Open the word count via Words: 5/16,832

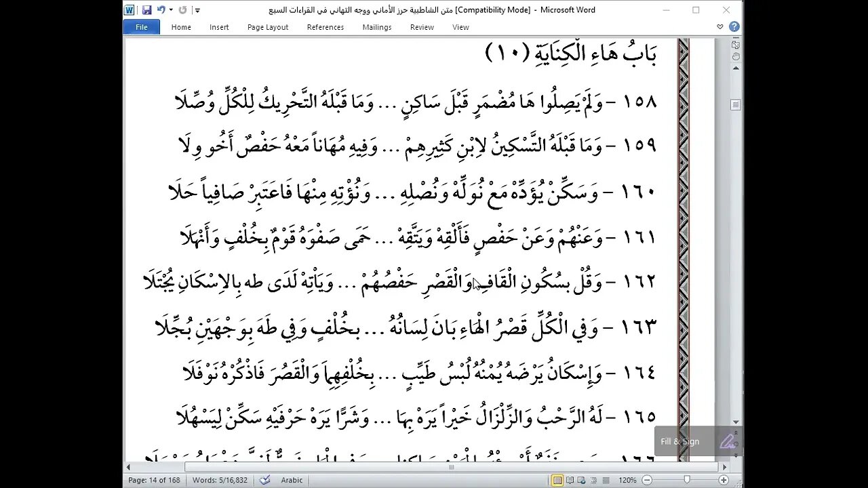(220, 480)
